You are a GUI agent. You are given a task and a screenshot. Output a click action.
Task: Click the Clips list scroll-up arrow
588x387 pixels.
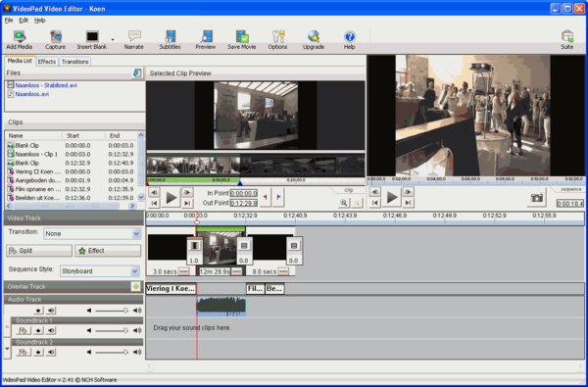[x=141, y=135]
